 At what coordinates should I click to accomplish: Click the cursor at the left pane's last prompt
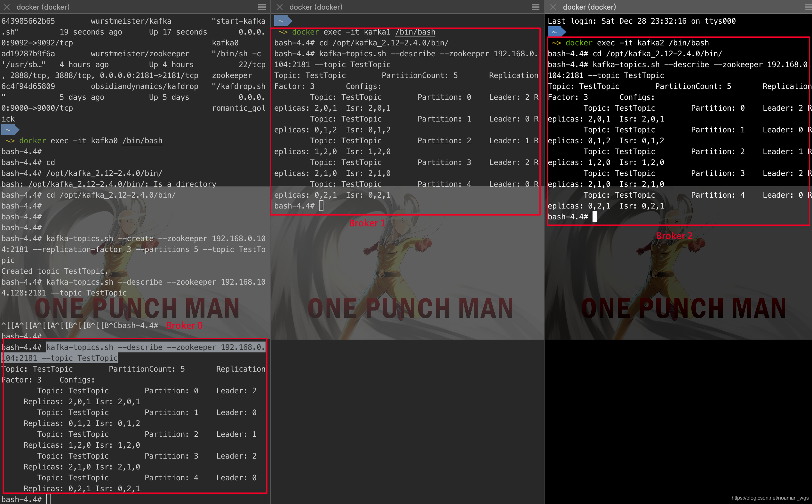click(x=48, y=499)
